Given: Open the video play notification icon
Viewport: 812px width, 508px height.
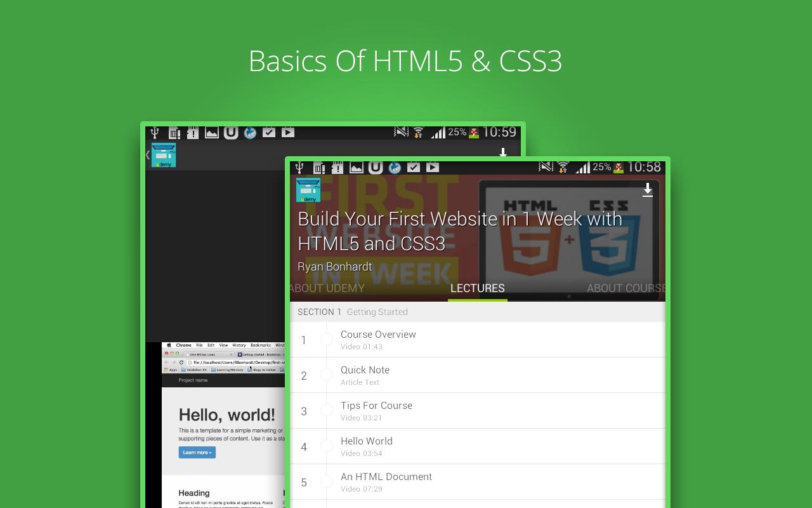Looking at the screenshot, I should tap(433, 167).
